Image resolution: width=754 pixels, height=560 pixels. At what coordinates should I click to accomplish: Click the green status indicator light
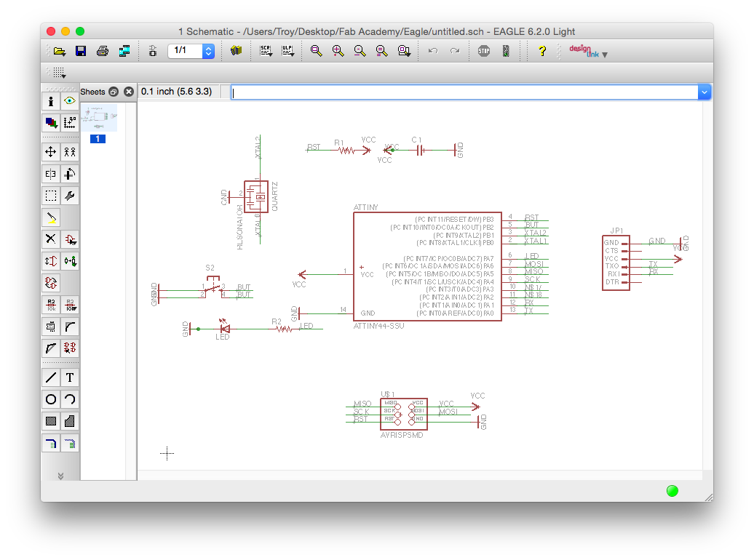click(x=672, y=491)
